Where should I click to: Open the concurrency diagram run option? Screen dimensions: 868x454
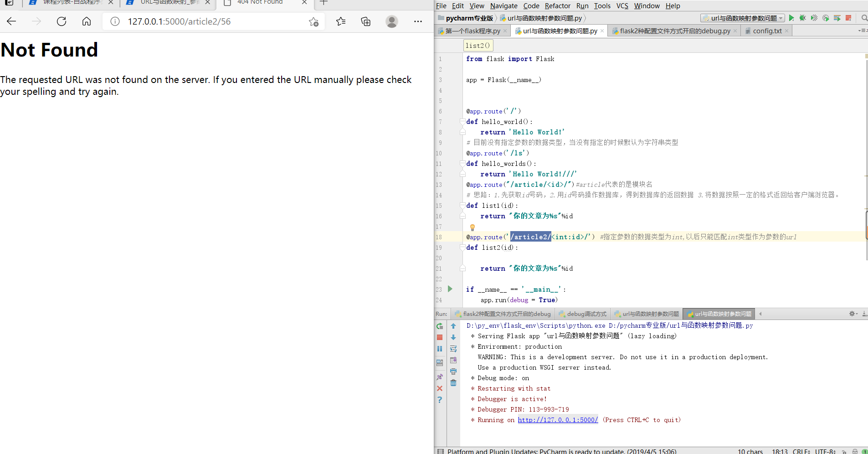tap(837, 18)
